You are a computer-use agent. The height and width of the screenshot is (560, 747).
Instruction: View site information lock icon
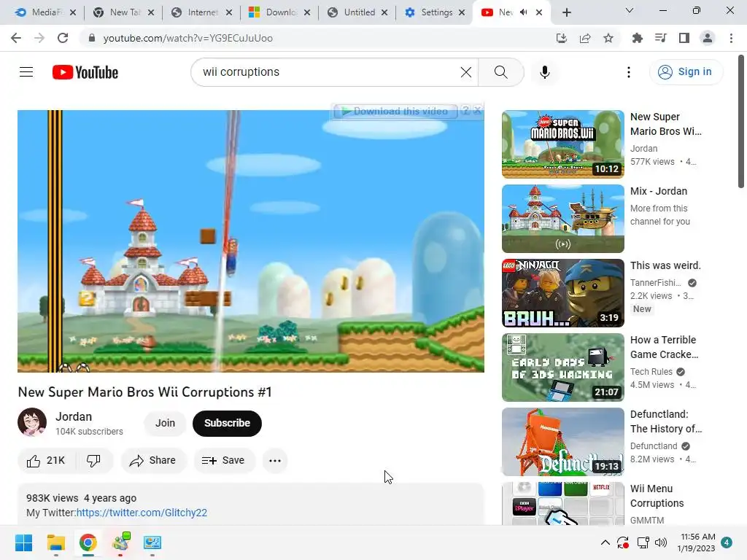[92, 38]
